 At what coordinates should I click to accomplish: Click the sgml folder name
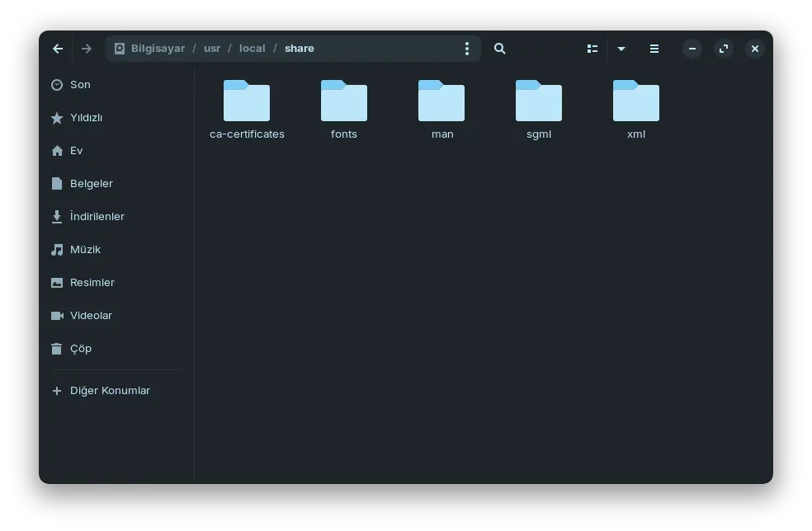tap(539, 134)
